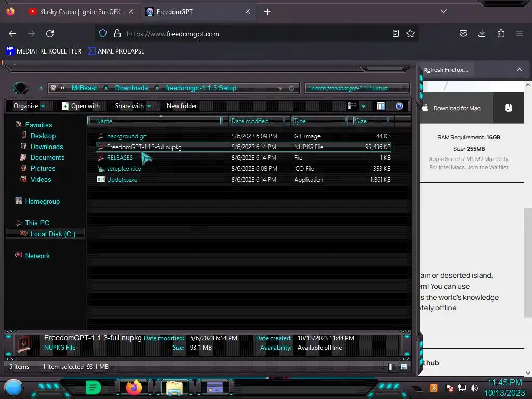Click Open with in Explorer toolbar
The image size is (532, 399).
coord(81,106)
